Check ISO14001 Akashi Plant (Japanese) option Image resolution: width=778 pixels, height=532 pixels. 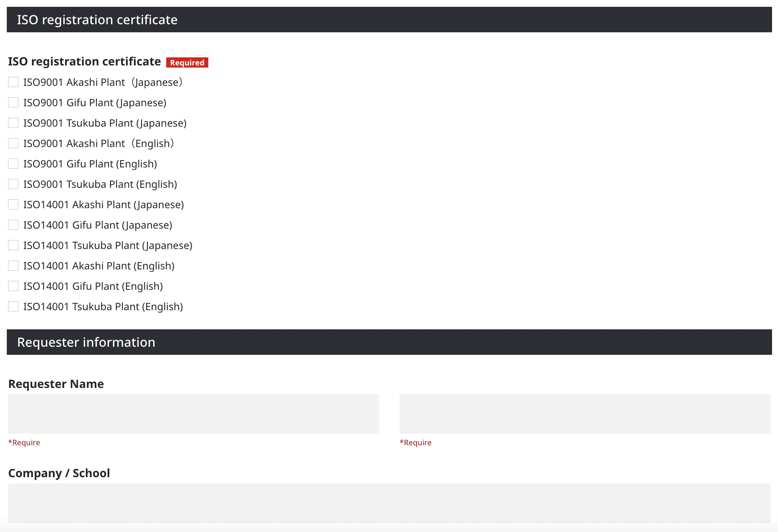(x=13, y=204)
